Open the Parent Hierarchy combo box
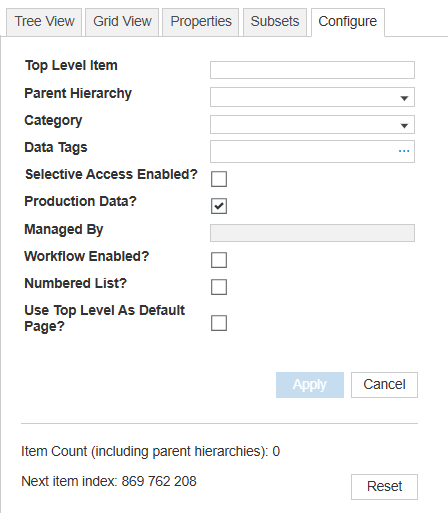This screenshot has width=448, height=513. tap(312, 97)
